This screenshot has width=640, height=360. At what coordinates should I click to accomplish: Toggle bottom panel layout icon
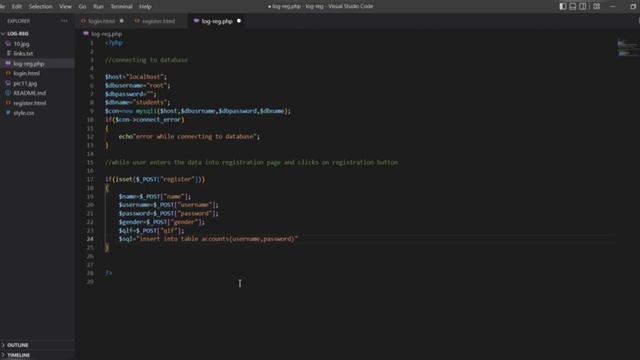pyautogui.click(x=573, y=6)
